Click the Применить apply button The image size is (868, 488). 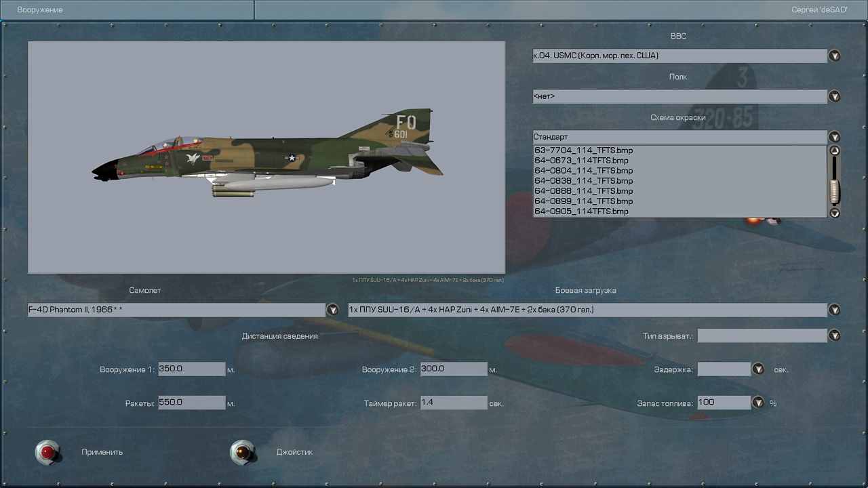pos(48,452)
